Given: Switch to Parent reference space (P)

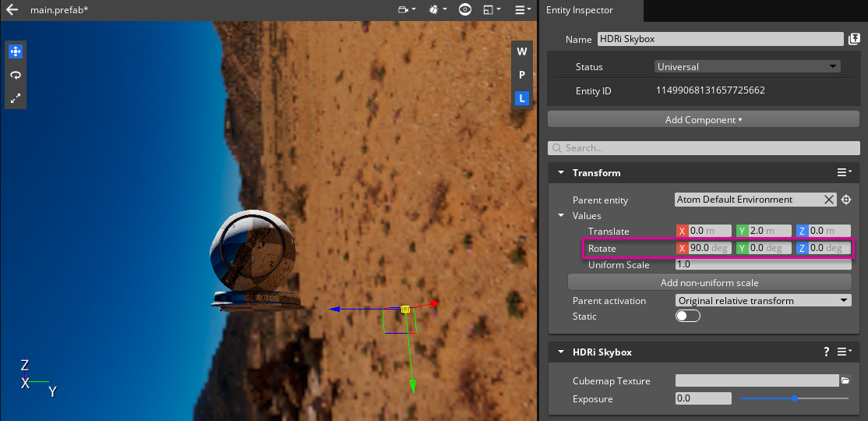Looking at the screenshot, I should pos(522,75).
